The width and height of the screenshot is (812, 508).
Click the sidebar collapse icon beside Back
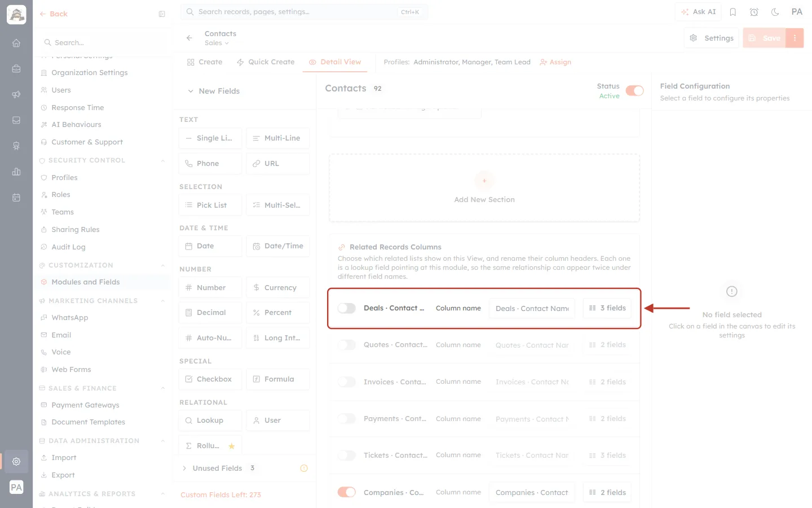pos(162,14)
